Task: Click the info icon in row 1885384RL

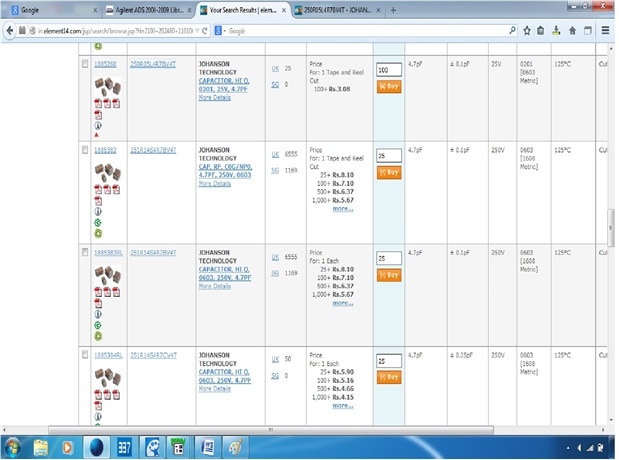Action: (x=98, y=417)
